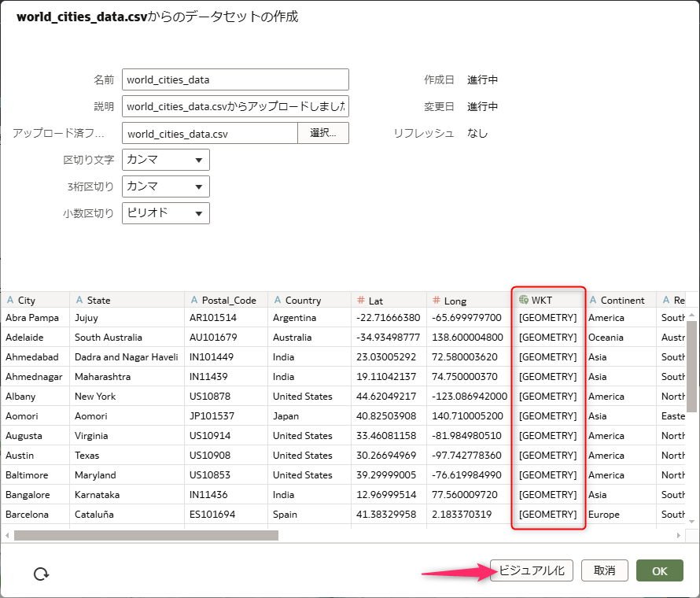Confirm with the OK button
This screenshot has height=598, width=700.
659,570
